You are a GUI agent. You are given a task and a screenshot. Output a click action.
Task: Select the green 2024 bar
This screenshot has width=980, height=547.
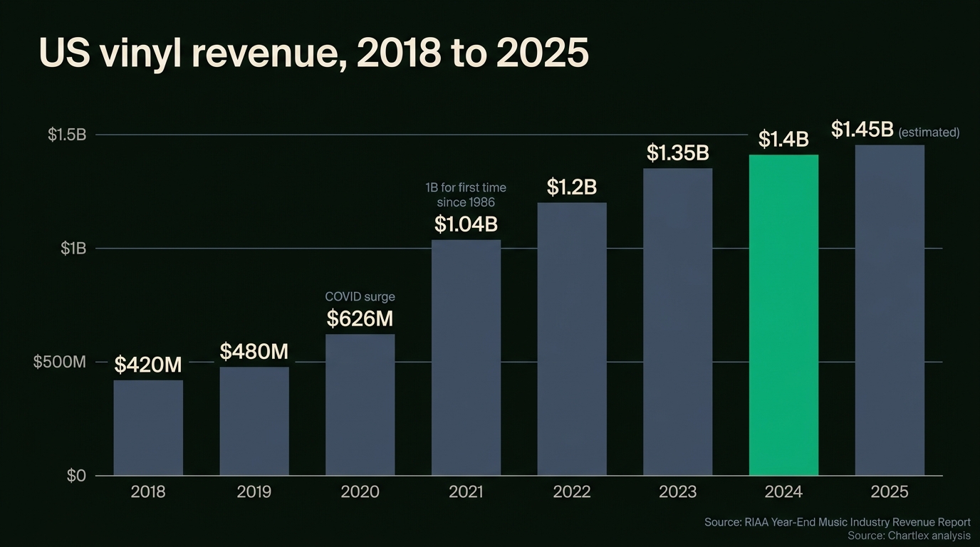coord(784,315)
